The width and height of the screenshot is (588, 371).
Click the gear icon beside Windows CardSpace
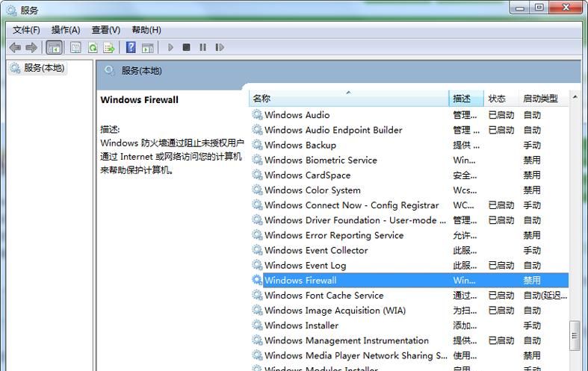[257, 175]
